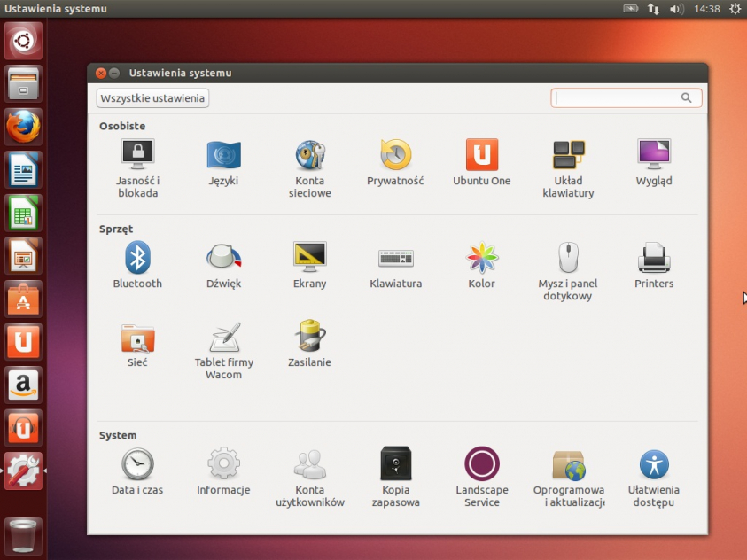Click the search input field
Image resolution: width=747 pixels, height=560 pixels.
[620, 98]
